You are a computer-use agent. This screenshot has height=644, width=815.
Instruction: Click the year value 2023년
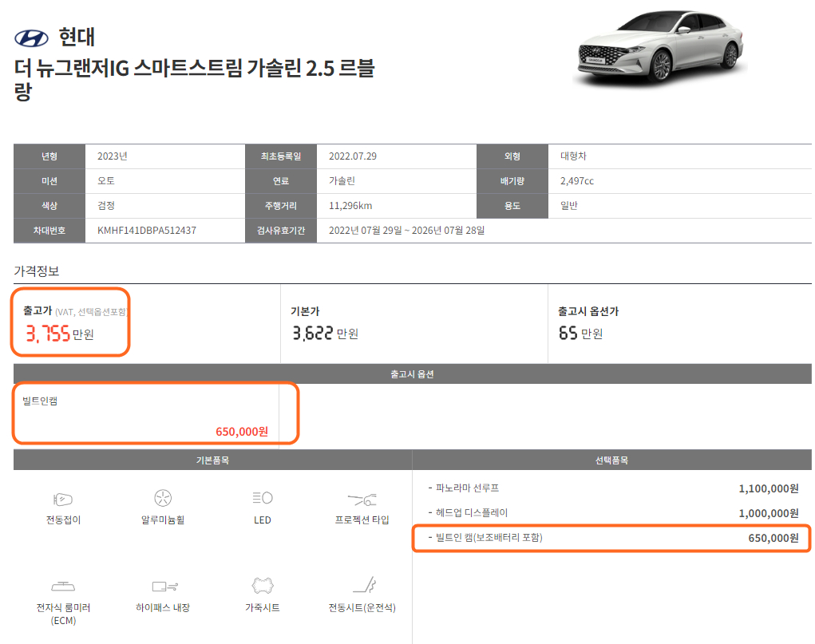coord(113,156)
